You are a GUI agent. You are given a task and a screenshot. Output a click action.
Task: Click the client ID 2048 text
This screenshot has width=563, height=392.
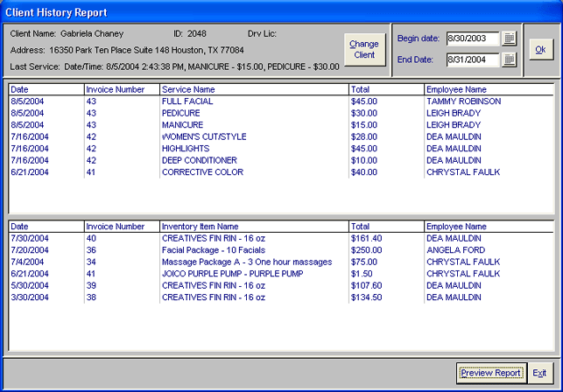(x=197, y=34)
